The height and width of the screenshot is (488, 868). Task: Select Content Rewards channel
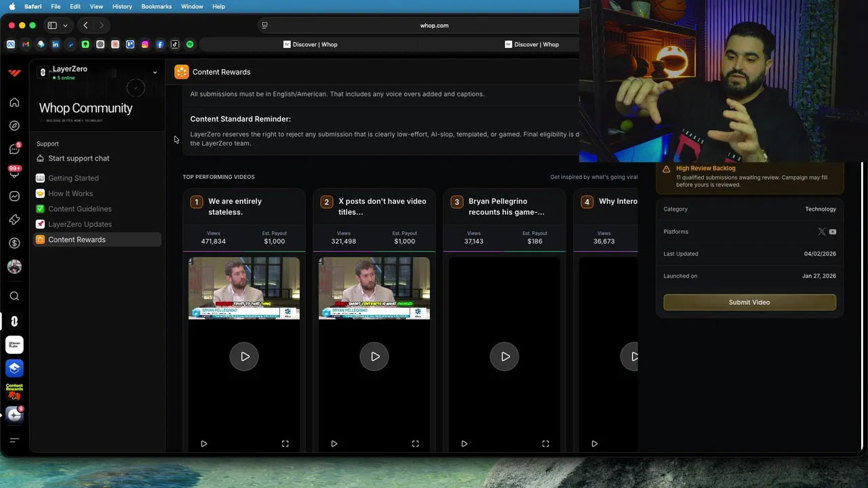[x=98, y=240]
